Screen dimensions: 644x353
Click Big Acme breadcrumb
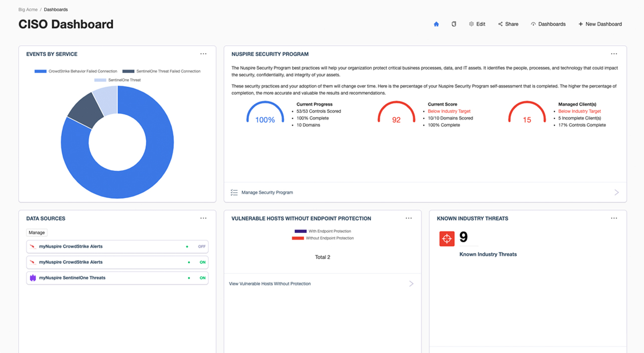[x=28, y=10]
